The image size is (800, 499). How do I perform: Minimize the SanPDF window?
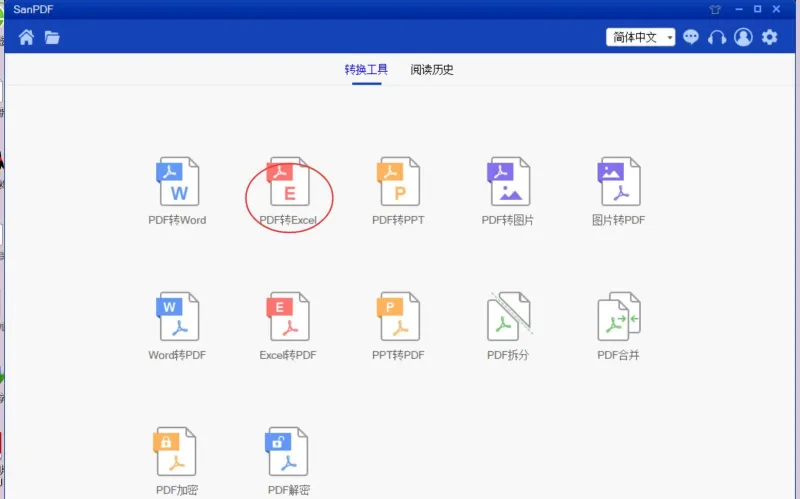pos(739,9)
